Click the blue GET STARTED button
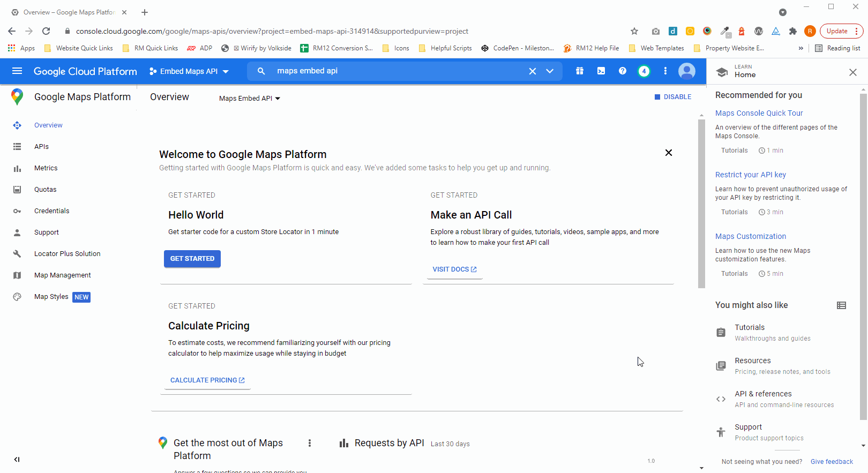 coord(192,259)
